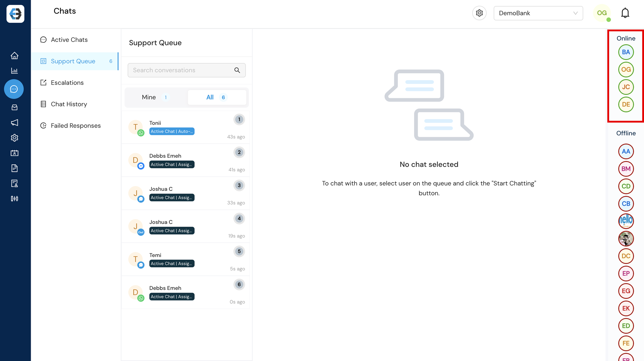Open the Inbox tray icon in the sidebar
644x361 pixels.
[x=15, y=107]
